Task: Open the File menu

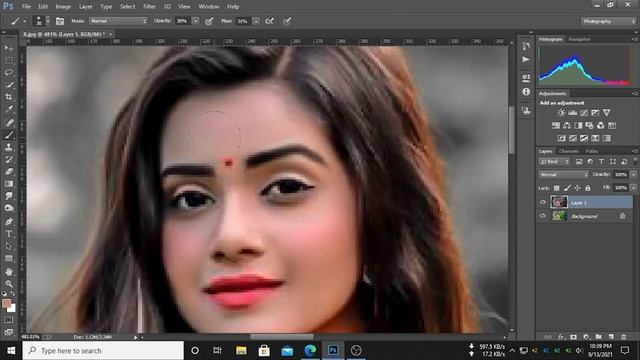Action: click(x=26, y=7)
